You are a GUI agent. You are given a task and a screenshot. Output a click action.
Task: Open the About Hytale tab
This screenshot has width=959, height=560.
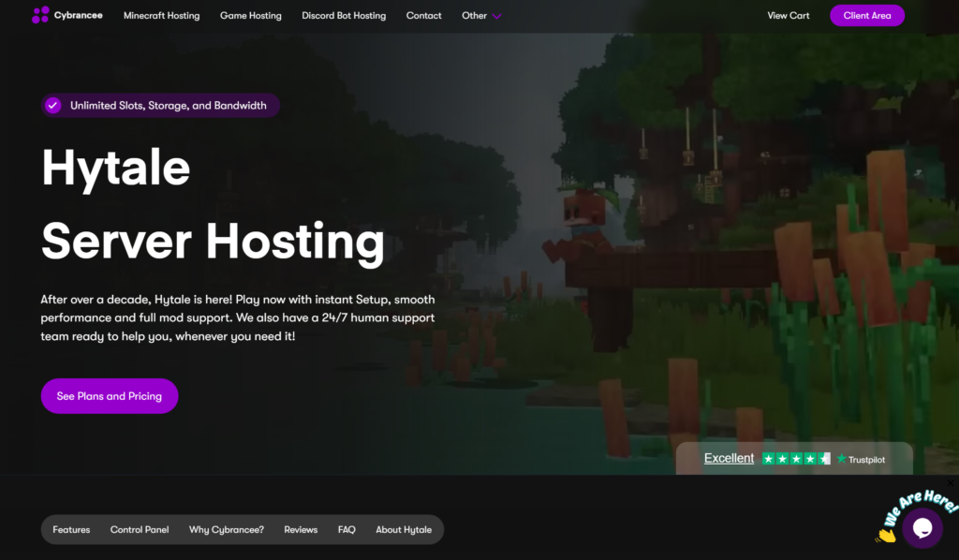(404, 529)
